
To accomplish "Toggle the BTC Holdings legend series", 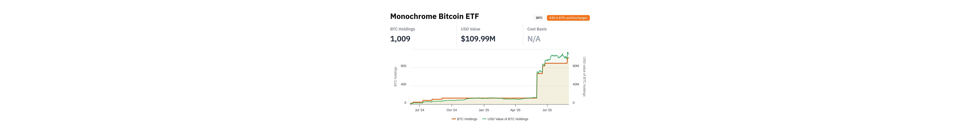I will point(467,119).
